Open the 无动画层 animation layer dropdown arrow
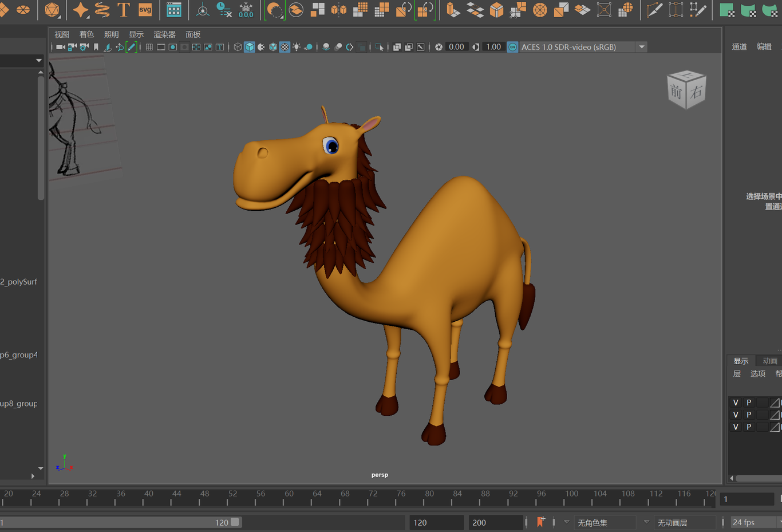The width and height of the screenshot is (782, 532). [x=646, y=522]
